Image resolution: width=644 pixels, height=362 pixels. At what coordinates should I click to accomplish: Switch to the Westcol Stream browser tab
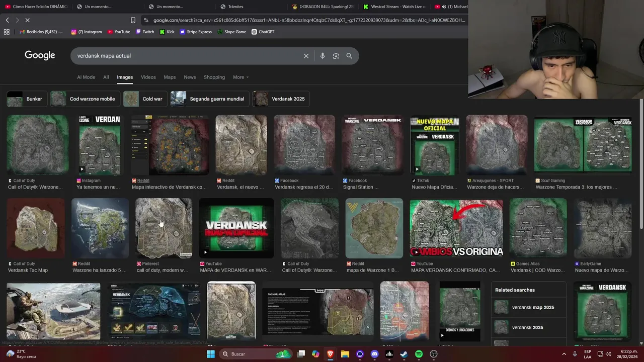click(395, 7)
